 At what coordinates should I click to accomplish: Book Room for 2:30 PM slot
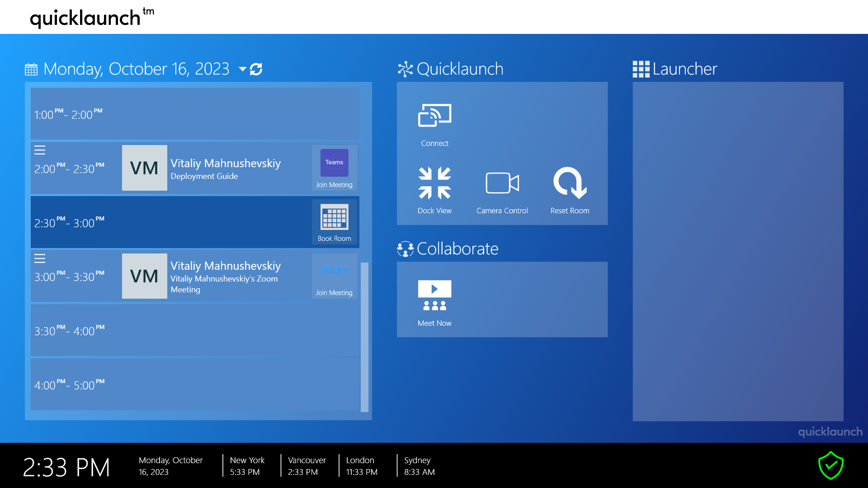(x=334, y=222)
